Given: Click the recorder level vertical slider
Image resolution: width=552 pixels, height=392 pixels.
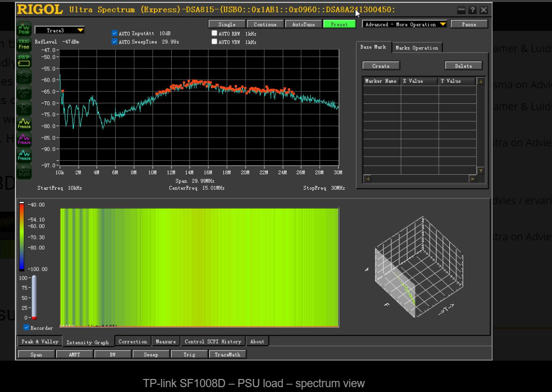Looking at the screenshot, I should [34, 297].
